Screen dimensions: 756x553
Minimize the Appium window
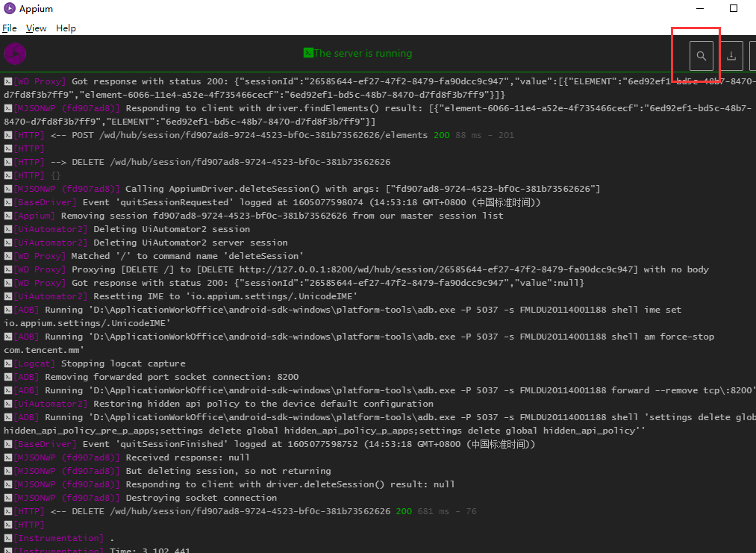700,8
